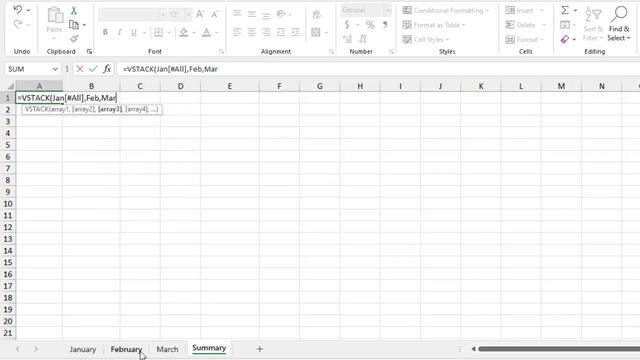The height and width of the screenshot is (360, 640).
Task: Click the Increase Decimal icon
Action: [x=347, y=39]
